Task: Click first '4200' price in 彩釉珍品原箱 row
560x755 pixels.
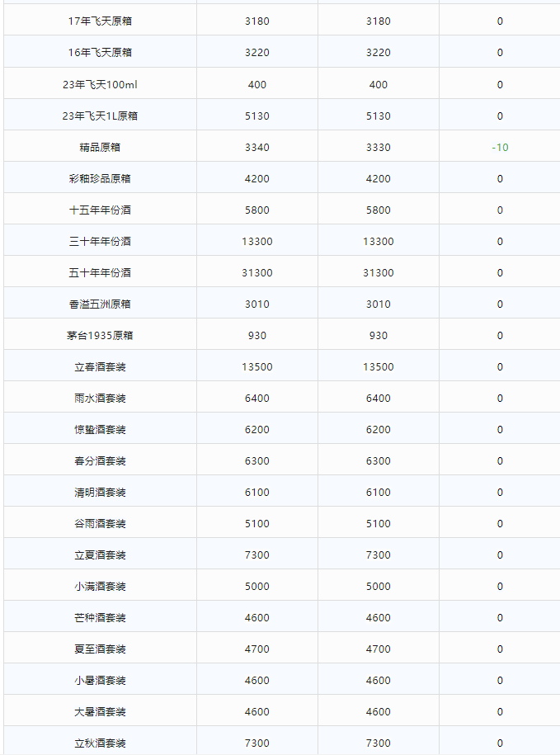Action: [x=257, y=178]
